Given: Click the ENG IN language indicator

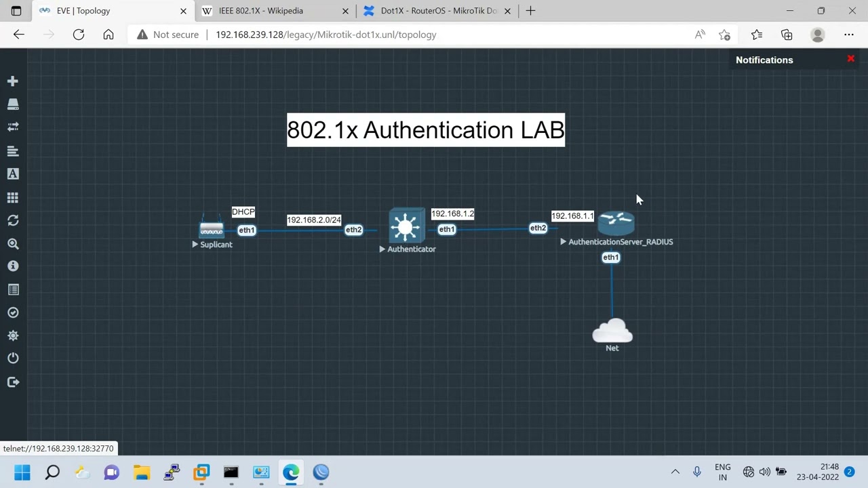Looking at the screenshot, I should [723, 472].
